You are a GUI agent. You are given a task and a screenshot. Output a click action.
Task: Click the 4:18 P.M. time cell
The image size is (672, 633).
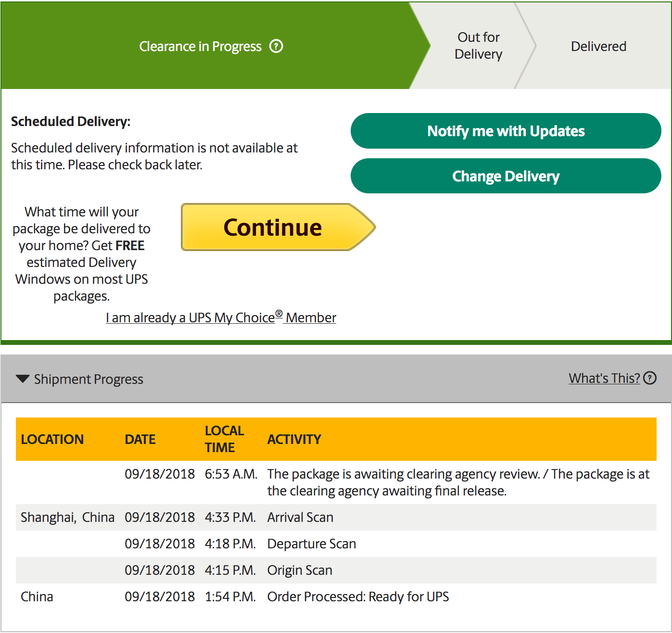tap(230, 544)
